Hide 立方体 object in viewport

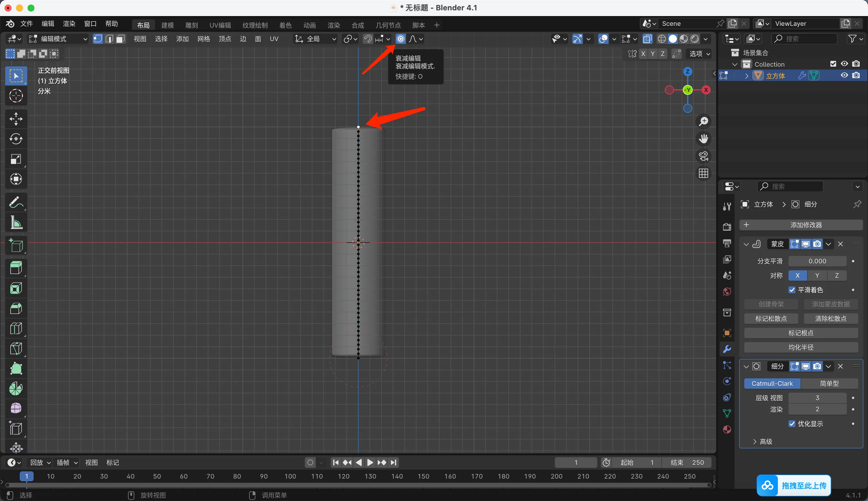click(844, 75)
